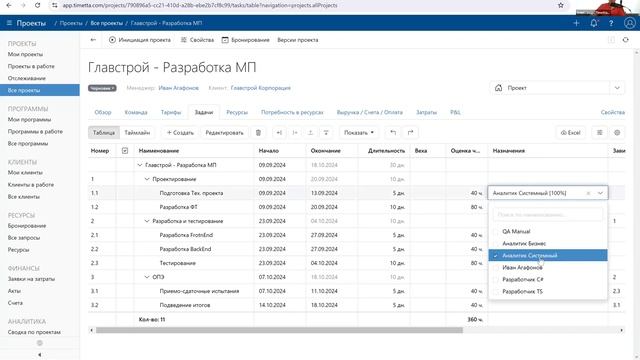Viewport: 640px width, 360px height.
Task: Redo the last change
Action: click(x=410, y=133)
